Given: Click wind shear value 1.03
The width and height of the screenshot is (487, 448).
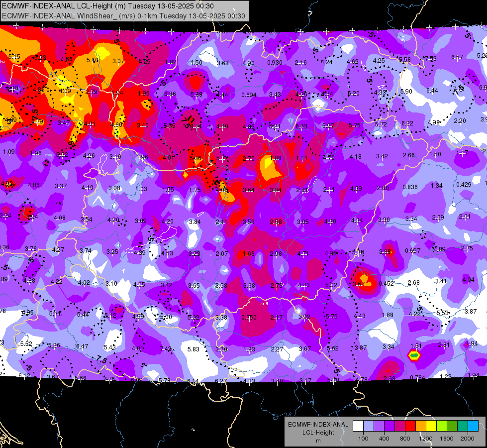Looking at the screenshot, I should click(141, 189).
